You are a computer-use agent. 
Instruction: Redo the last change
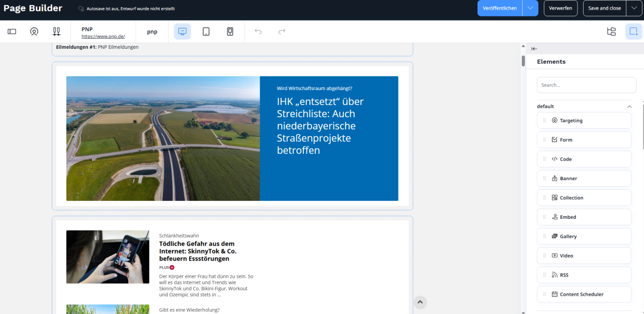[x=281, y=31]
